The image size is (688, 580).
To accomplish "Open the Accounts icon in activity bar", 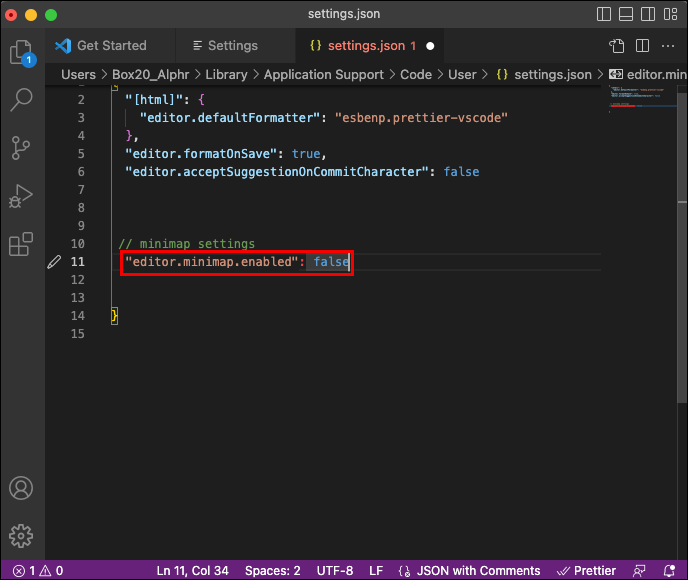I will click(21, 488).
